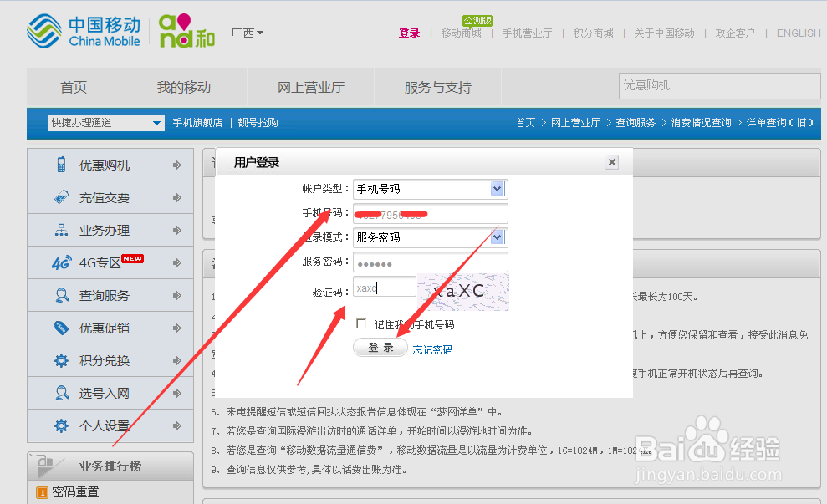Open the 关于中国移动 top link
Image resolution: width=827 pixels, height=504 pixels.
pyautogui.click(x=664, y=33)
